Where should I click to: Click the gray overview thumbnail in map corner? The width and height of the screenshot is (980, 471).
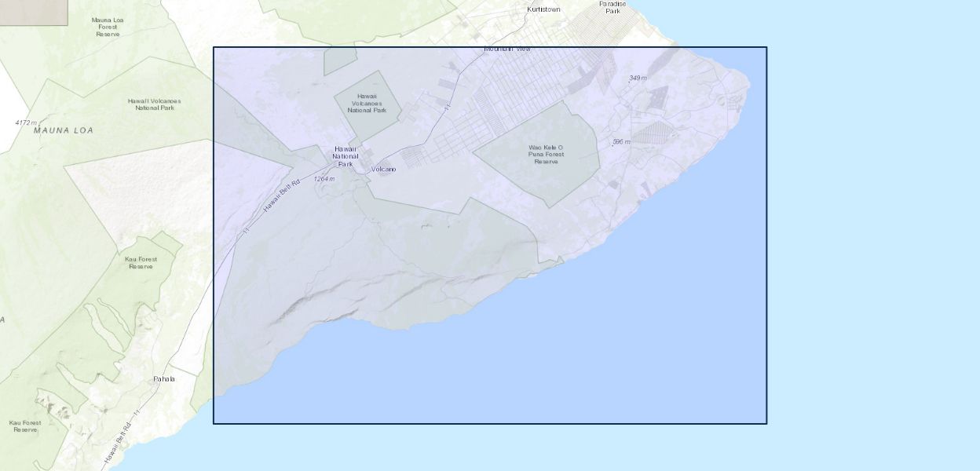[x=34, y=12]
